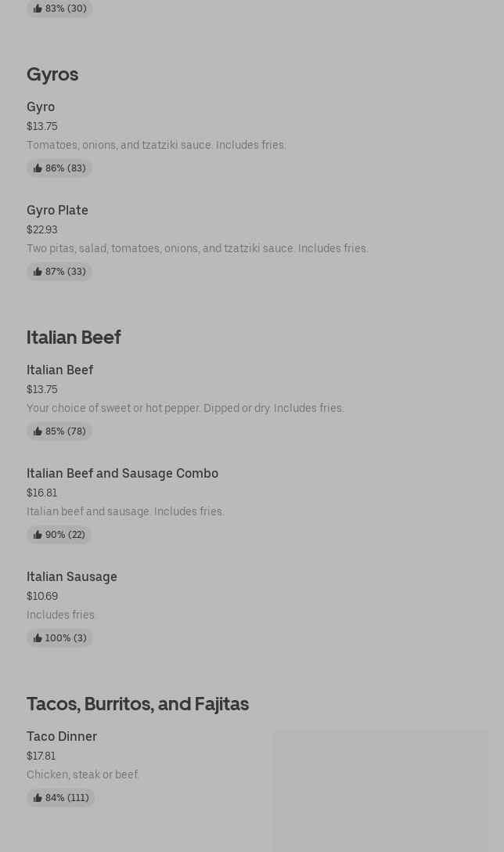The height and width of the screenshot is (852, 504).
Task: Click thumbs-up icon on Italian Beef rating
Action: [38, 431]
